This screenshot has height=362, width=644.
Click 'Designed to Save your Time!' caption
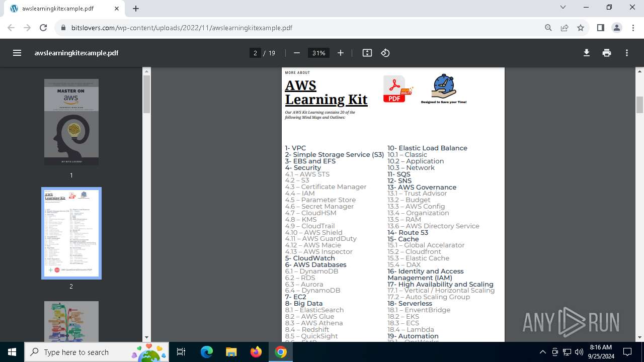444,102
